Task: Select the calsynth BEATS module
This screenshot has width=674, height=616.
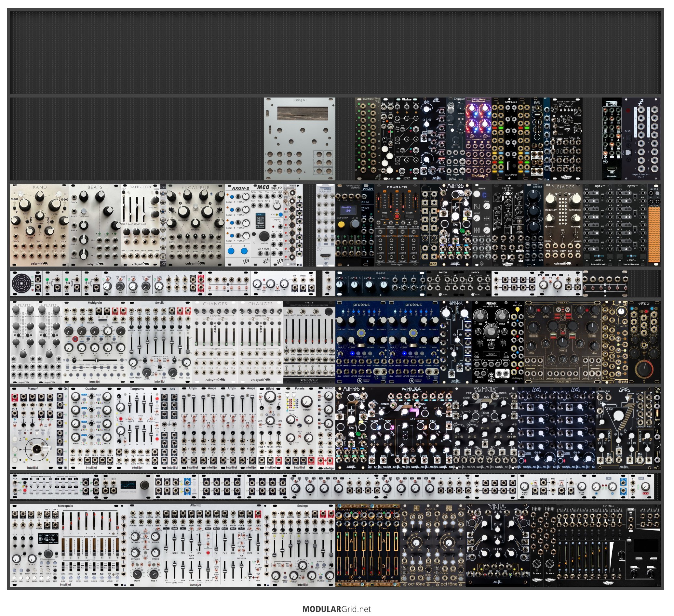Action: tap(95, 225)
